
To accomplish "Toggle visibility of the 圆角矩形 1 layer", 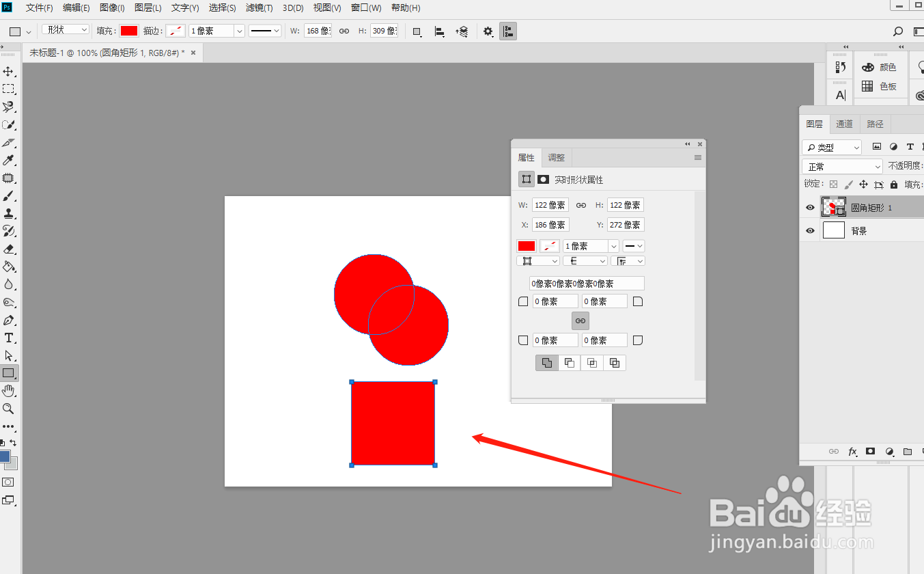I will 809,206.
